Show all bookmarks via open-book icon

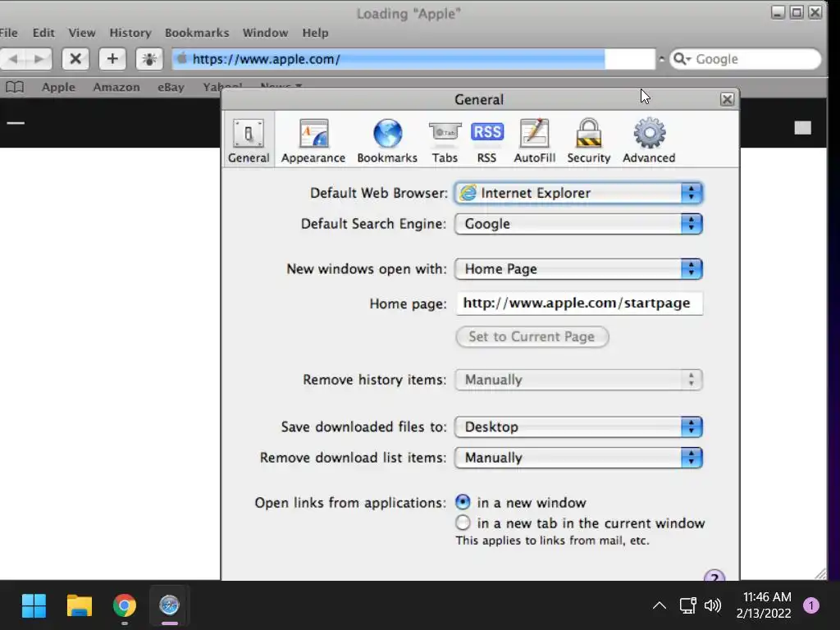click(15, 87)
